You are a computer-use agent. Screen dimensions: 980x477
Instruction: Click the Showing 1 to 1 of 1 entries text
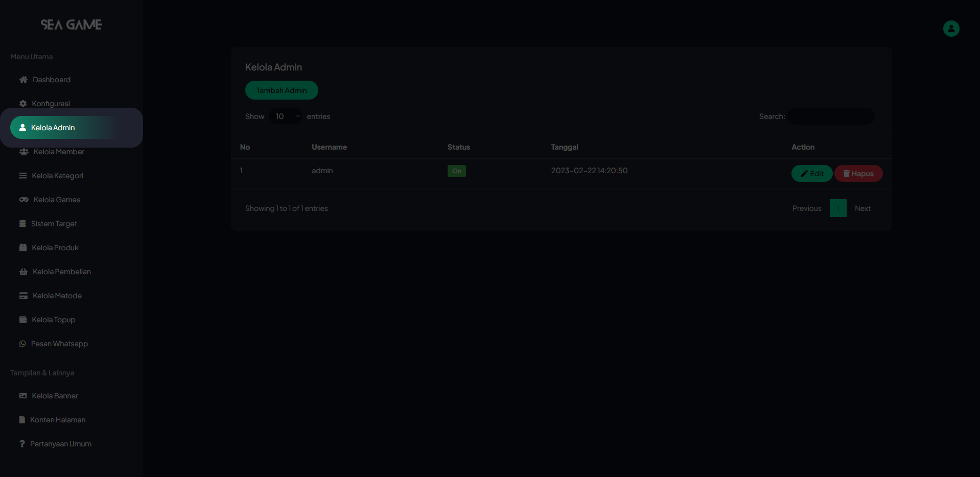point(287,208)
